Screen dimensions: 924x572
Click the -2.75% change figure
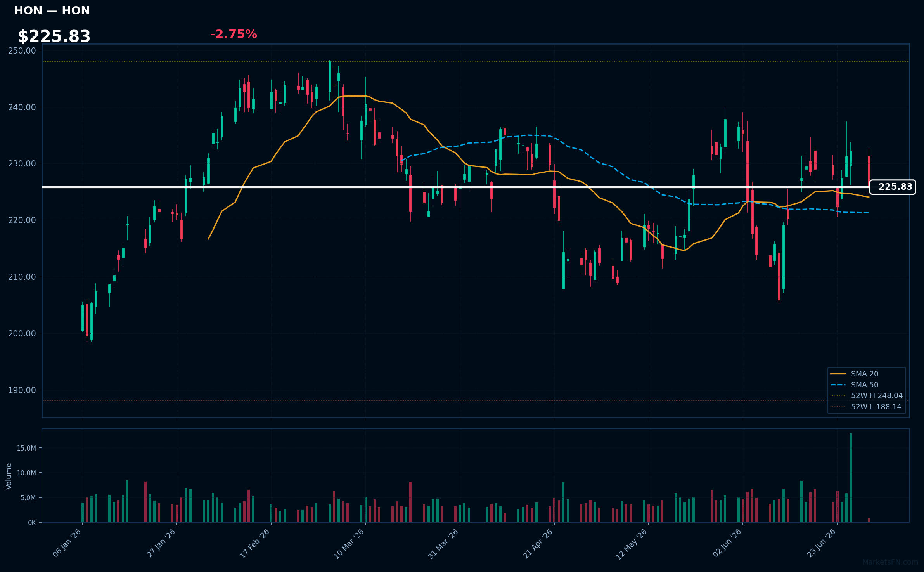(x=234, y=34)
